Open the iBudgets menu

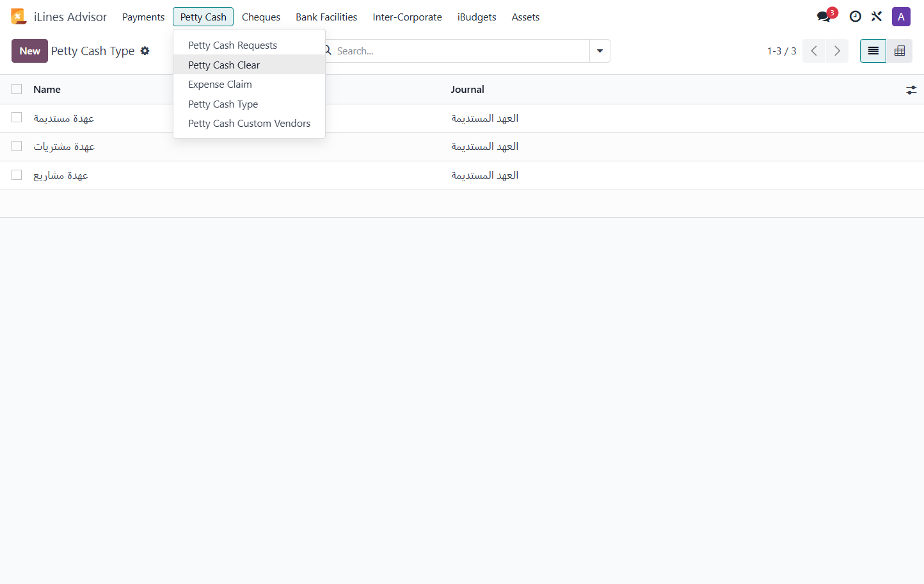(x=477, y=17)
